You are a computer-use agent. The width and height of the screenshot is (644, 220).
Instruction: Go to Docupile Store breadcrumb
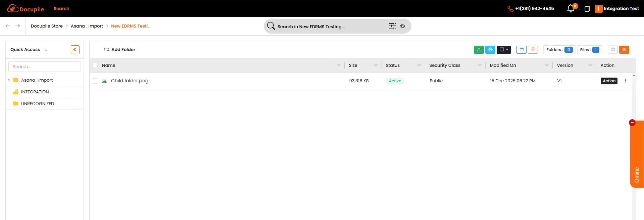coord(47,26)
